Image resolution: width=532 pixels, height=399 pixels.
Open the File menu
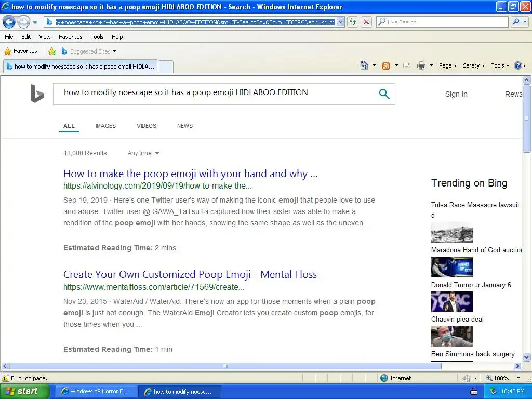click(9, 37)
